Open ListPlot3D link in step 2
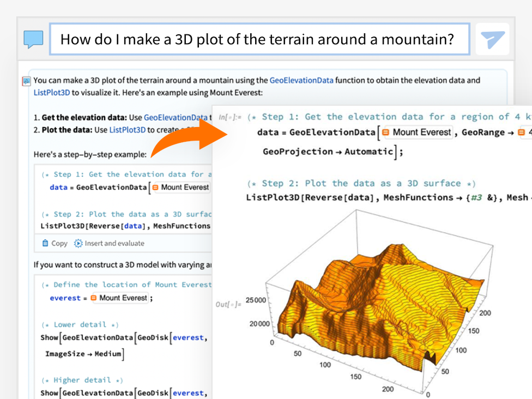Viewport: 532px width, 399px height. point(127,130)
